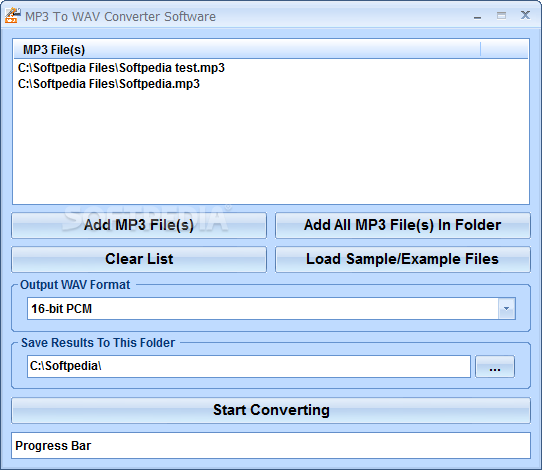The height and width of the screenshot is (470, 542).
Task: Maximize the converter window
Action: (x=502, y=16)
